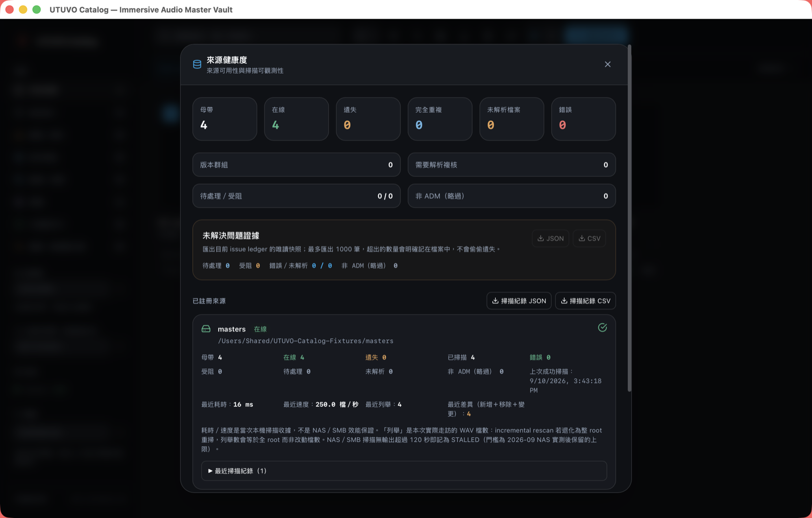
Task: Select the 在線 stat card
Action: pyautogui.click(x=296, y=119)
